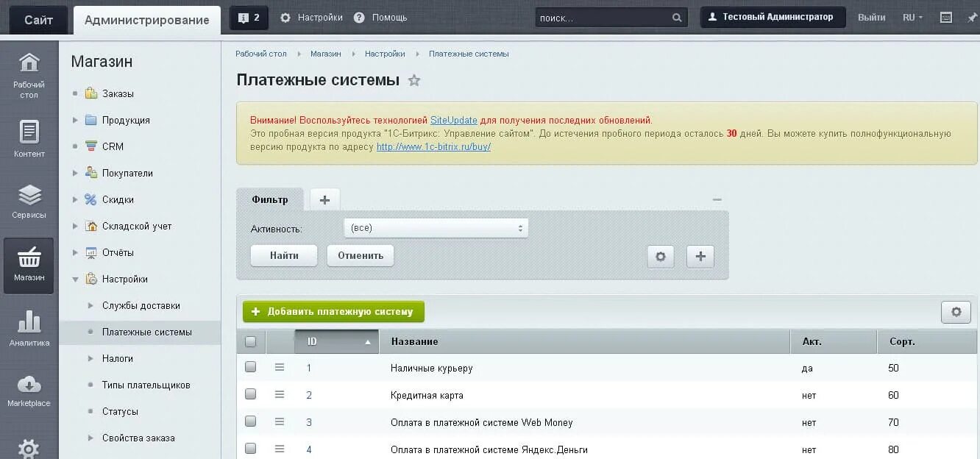
Task: Open payment system ID 3 link
Action: coord(309,422)
